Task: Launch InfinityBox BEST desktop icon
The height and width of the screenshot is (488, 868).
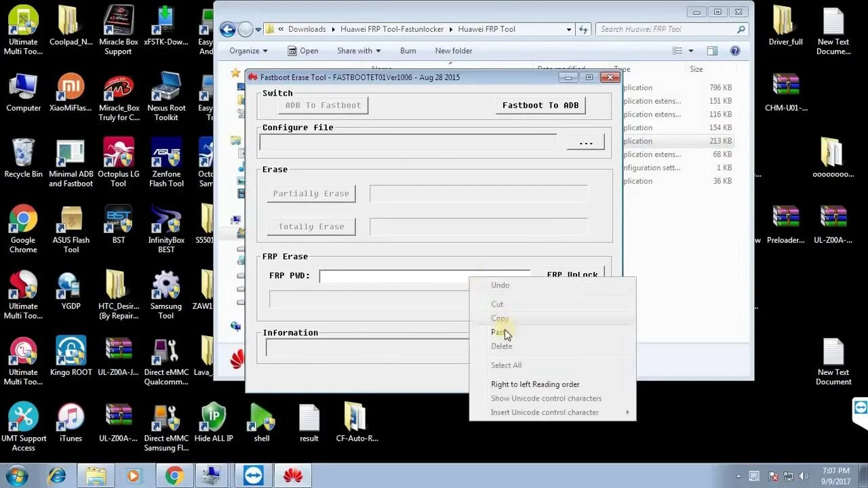Action: tap(166, 229)
